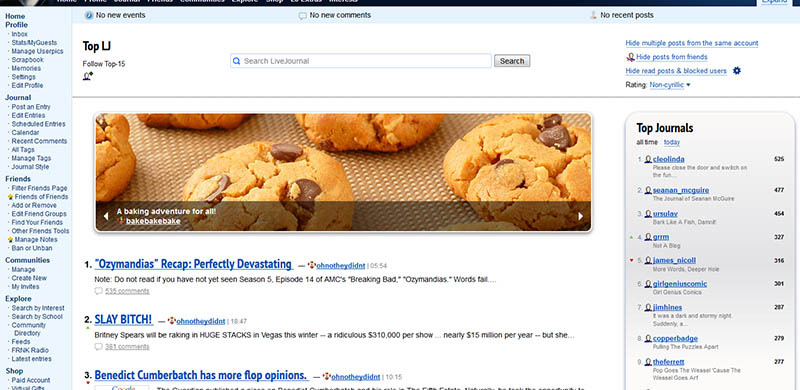Image resolution: width=800 pixels, height=390 pixels.
Task: Open Post an Entry link
Action: click(31, 107)
